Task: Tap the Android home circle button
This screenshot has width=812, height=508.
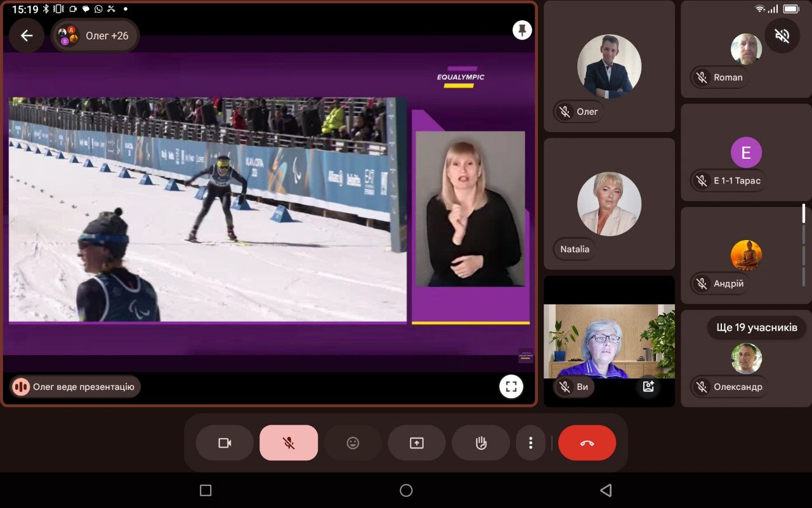Action: pos(406,490)
